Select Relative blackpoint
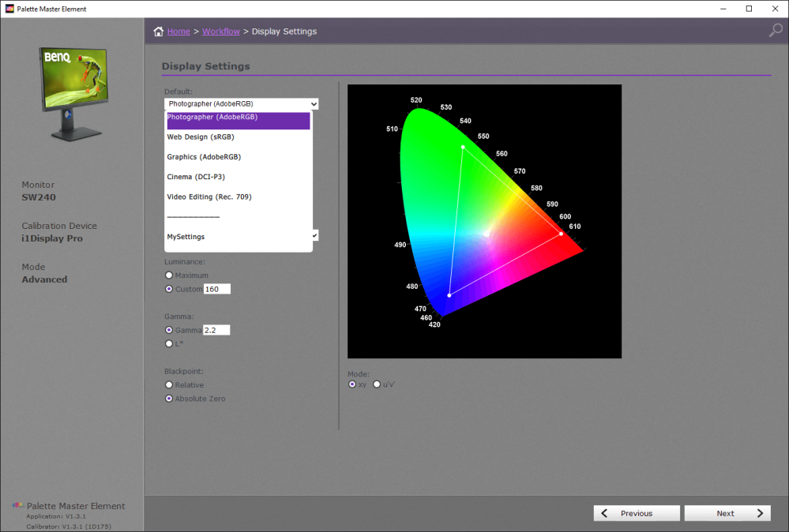This screenshot has width=789, height=532. 169,384
